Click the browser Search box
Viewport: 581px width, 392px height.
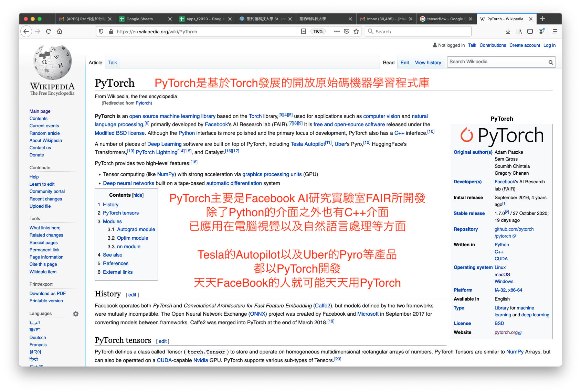point(418,31)
